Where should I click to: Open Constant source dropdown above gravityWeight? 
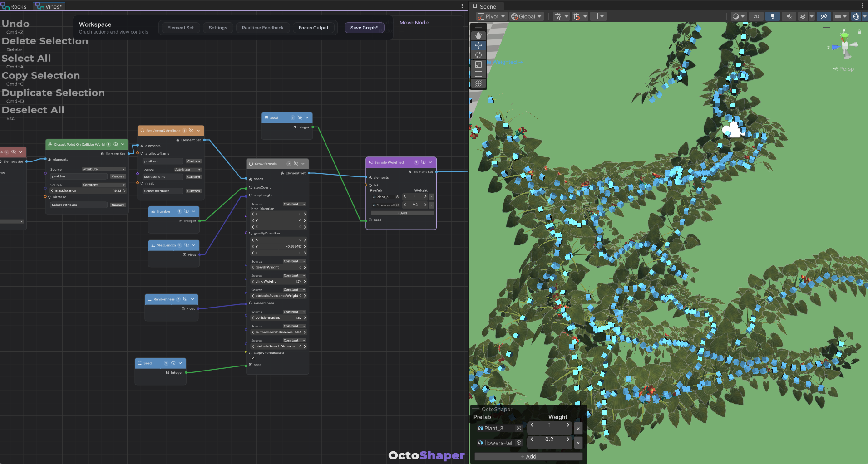[294, 261]
